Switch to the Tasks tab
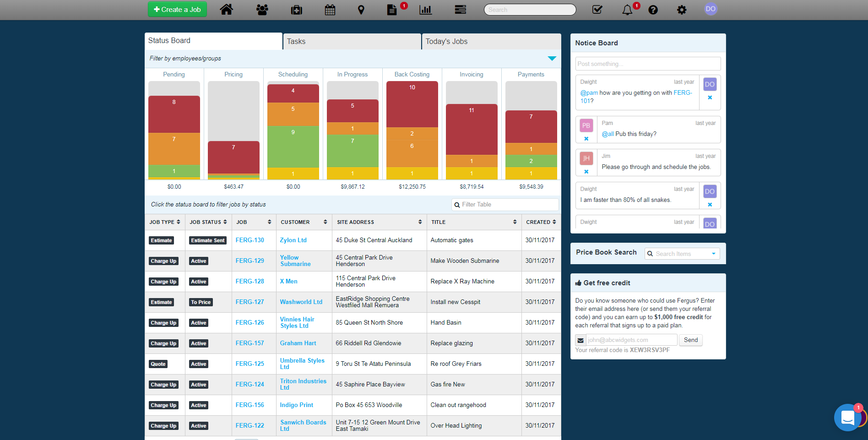The width and height of the screenshot is (868, 440). pos(352,42)
